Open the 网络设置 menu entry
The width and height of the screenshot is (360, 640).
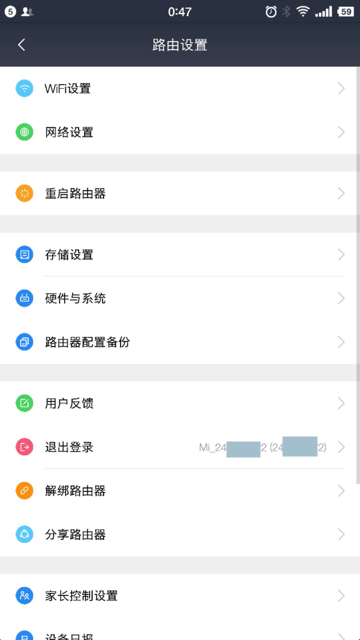coord(180,132)
